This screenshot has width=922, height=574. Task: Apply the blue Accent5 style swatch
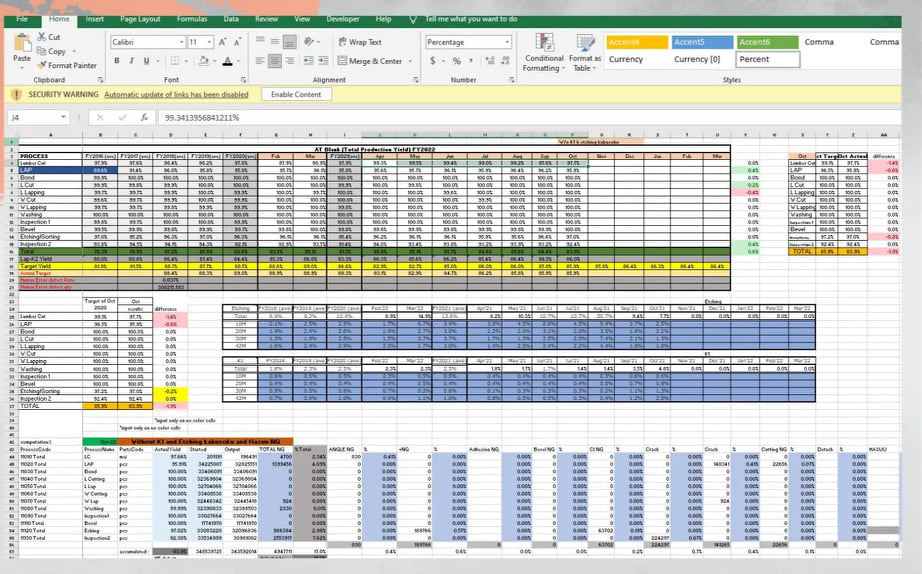click(702, 42)
